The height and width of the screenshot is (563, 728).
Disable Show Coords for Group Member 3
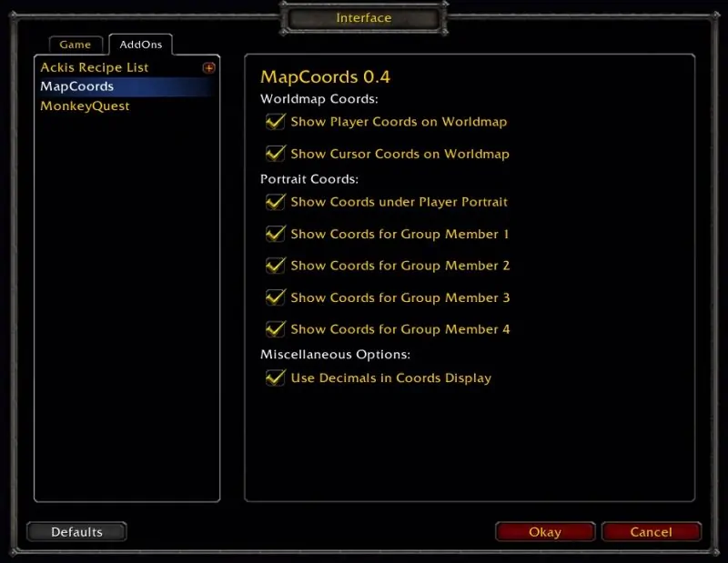(x=276, y=297)
